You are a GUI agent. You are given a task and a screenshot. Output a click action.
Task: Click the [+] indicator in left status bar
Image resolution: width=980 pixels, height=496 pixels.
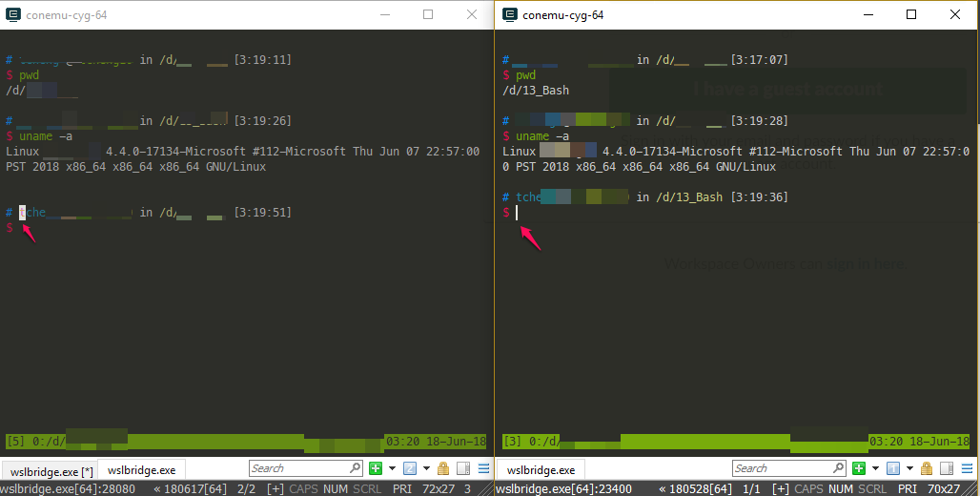click(275, 489)
